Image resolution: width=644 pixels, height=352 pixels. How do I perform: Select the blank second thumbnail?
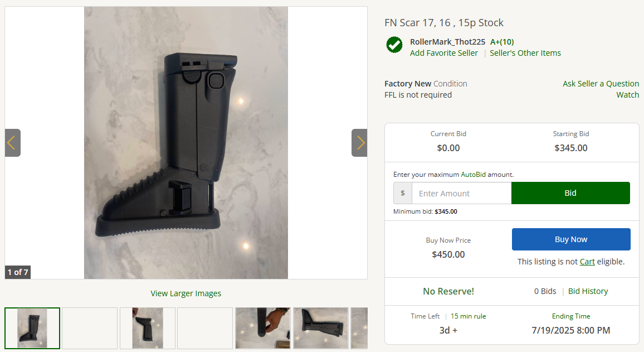pyautogui.click(x=90, y=328)
